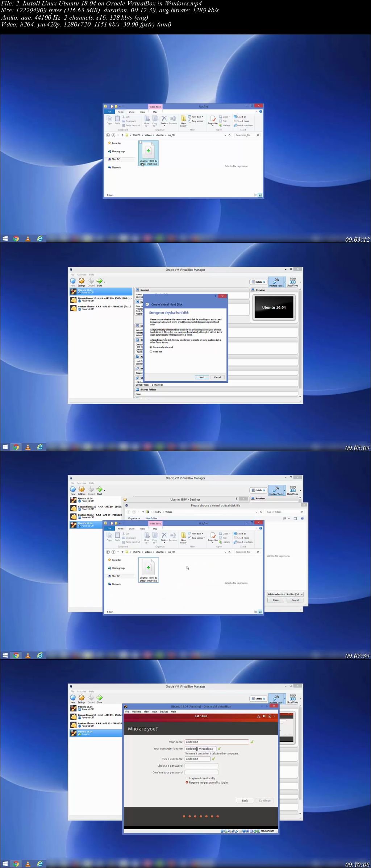
Task: Click Continue in Who are you screen
Action: tap(265, 801)
